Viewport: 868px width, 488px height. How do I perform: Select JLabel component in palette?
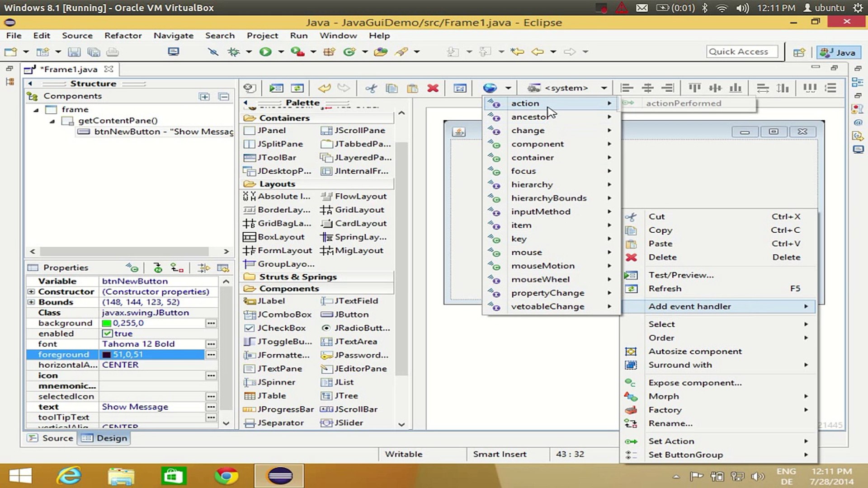click(x=264, y=301)
